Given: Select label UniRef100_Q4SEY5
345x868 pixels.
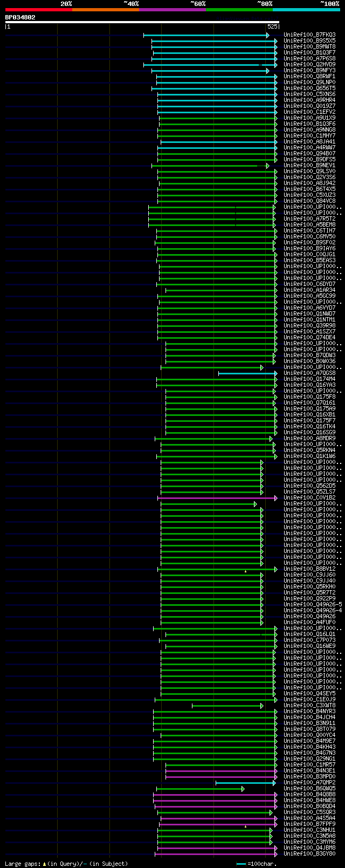Looking at the screenshot, I should pos(309,694).
